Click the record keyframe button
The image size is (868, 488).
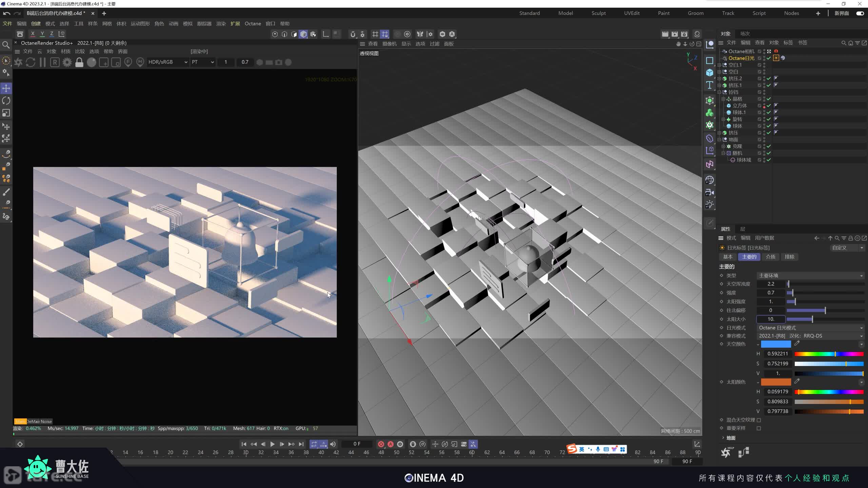pyautogui.click(x=381, y=444)
